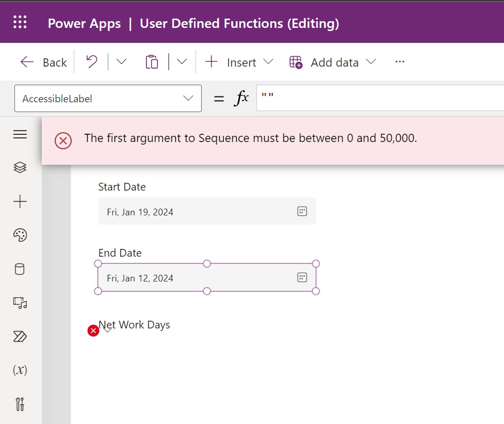Open the Variables panel
This screenshot has height=424, width=504.
(x=20, y=370)
